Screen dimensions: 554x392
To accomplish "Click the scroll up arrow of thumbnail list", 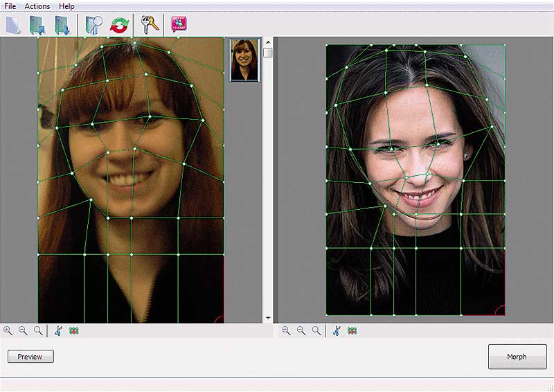I will click(268, 42).
